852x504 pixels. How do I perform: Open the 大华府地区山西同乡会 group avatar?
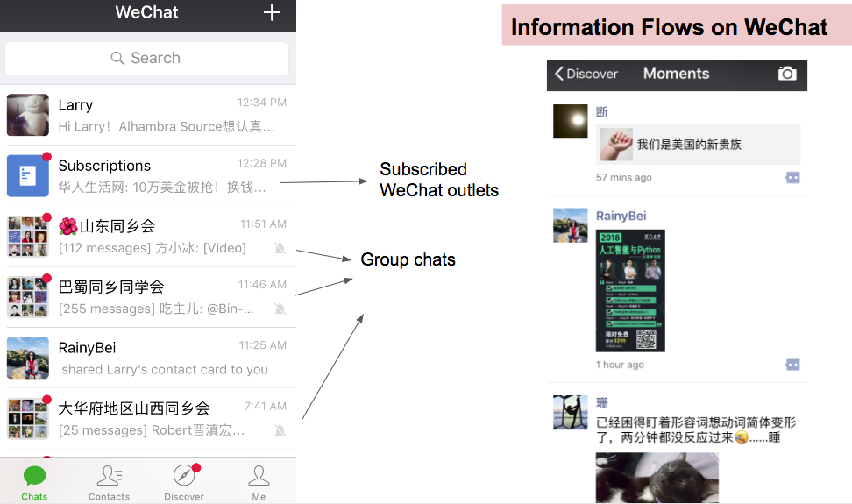coord(28,419)
